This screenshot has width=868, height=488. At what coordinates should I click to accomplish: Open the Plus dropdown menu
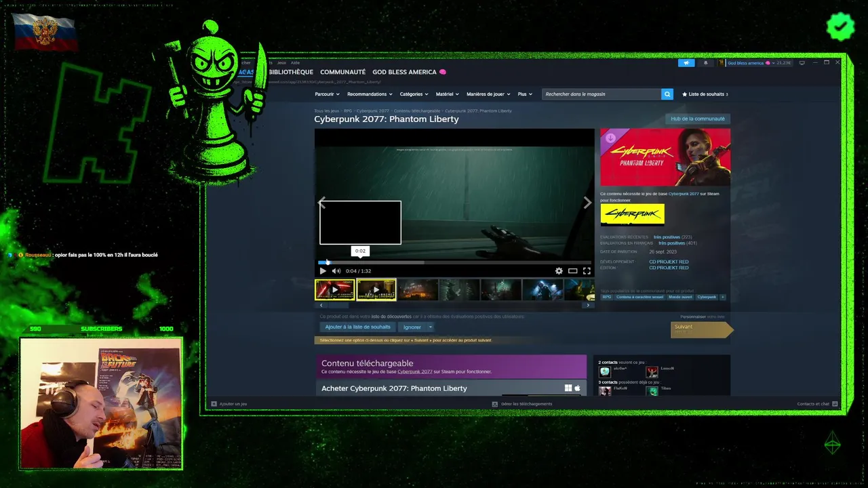tap(525, 94)
